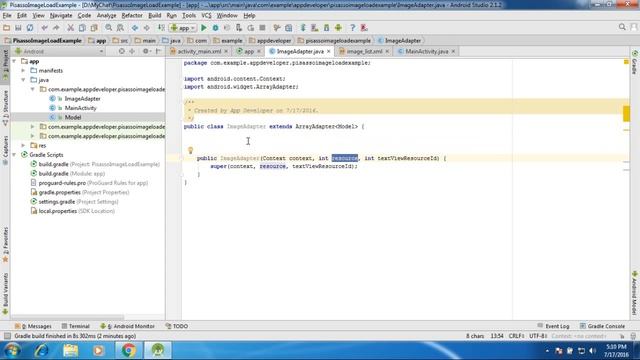Screen dimensions: 640x360
Task: Run the app with green play icon
Action: [x=204, y=28]
